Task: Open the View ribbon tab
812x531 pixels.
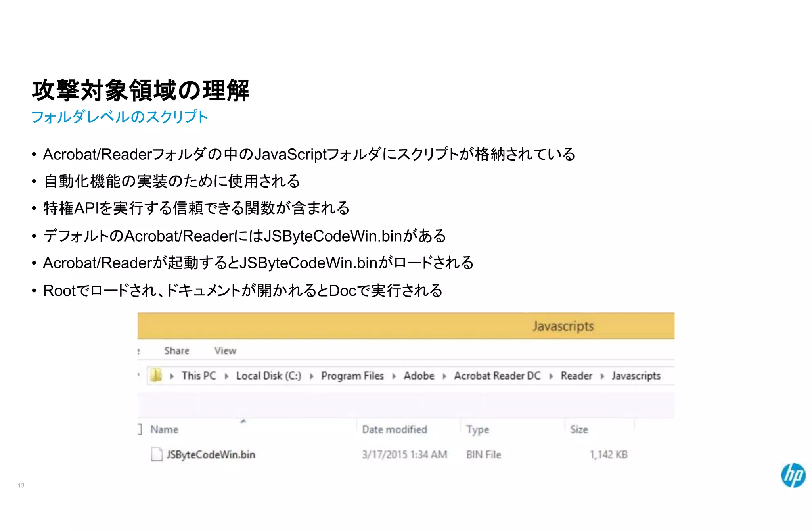Action: click(x=225, y=351)
